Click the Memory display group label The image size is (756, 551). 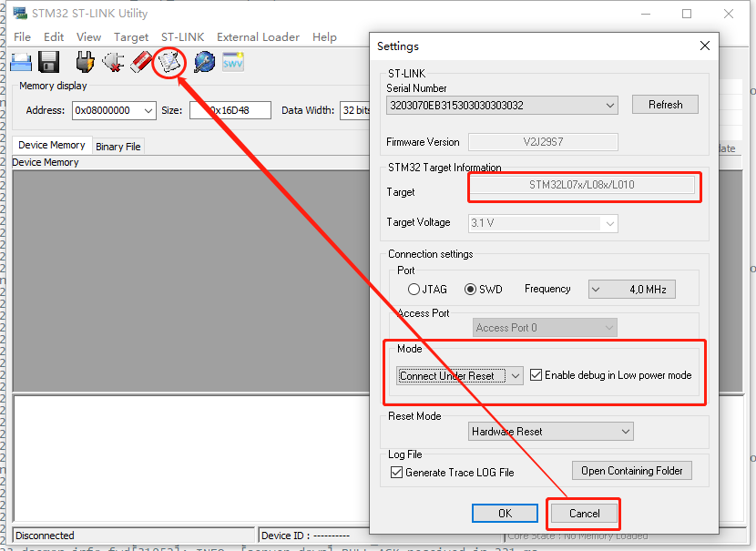pos(53,86)
